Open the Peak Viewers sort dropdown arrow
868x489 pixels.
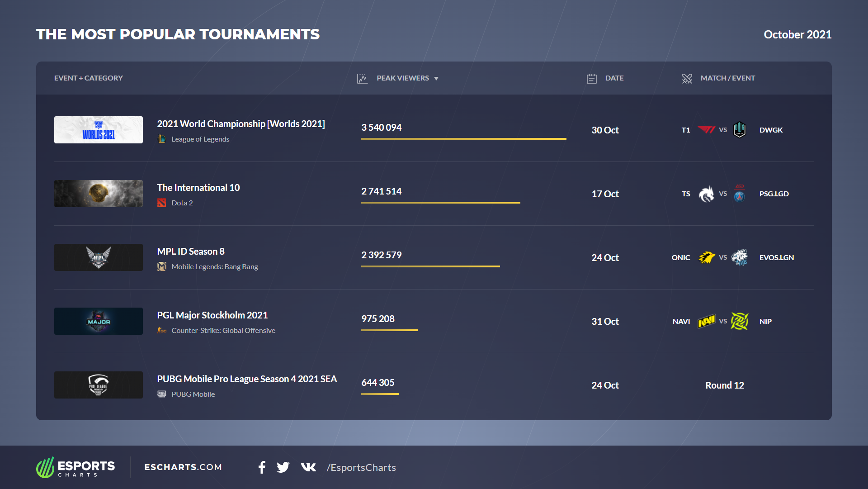point(437,78)
